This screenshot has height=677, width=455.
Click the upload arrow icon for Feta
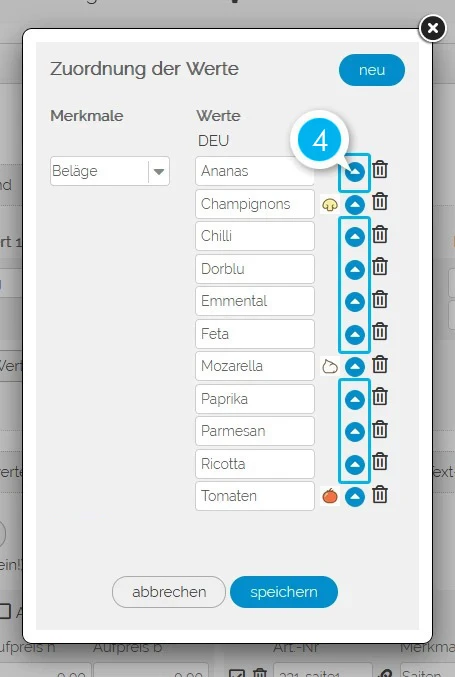click(355, 335)
